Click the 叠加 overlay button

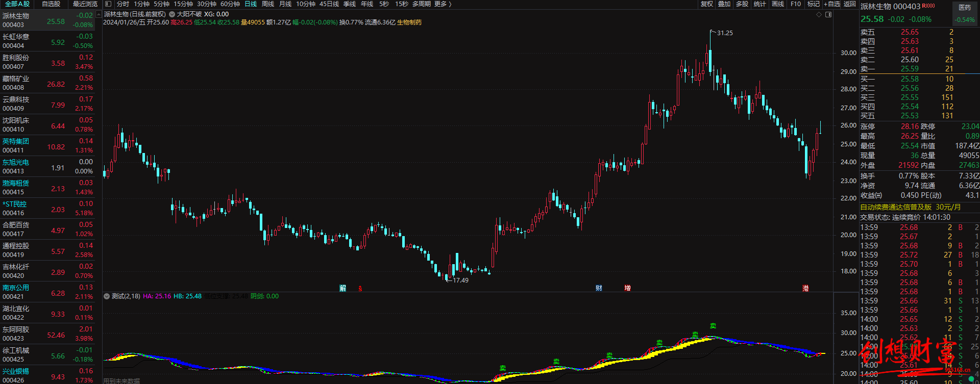[724, 4]
